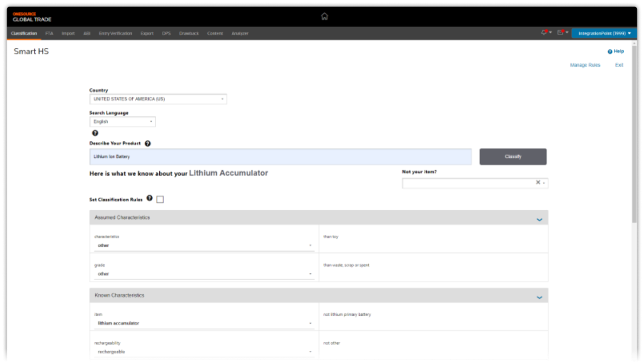The image size is (644, 362).
Task: Open the Search Language dropdown
Action: tap(122, 122)
